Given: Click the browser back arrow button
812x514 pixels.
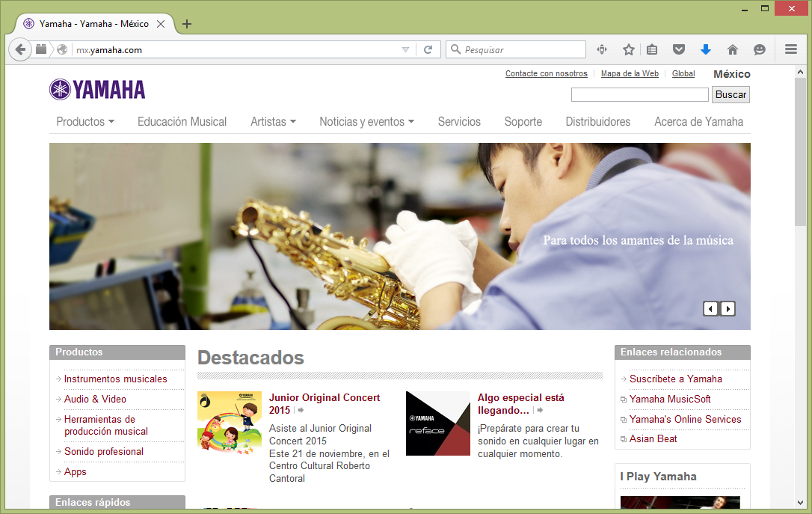Looking at the screenshot, I should 20,49.
